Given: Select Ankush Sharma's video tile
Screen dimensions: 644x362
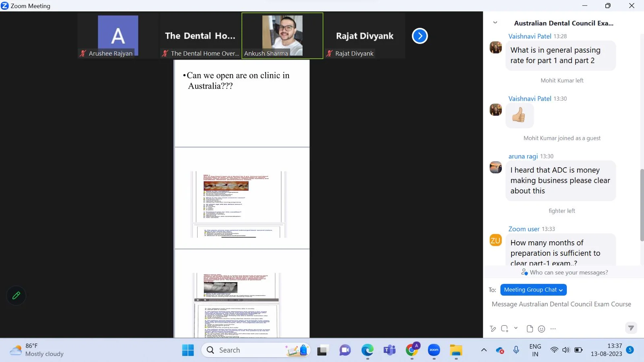Looking at the screenshot, I should (282, 36).
